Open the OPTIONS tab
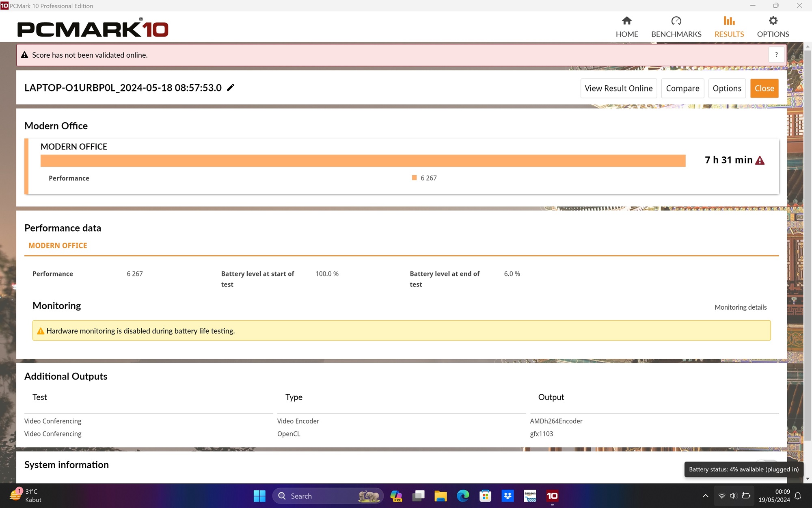812x508 pixels. coord(773,27)
